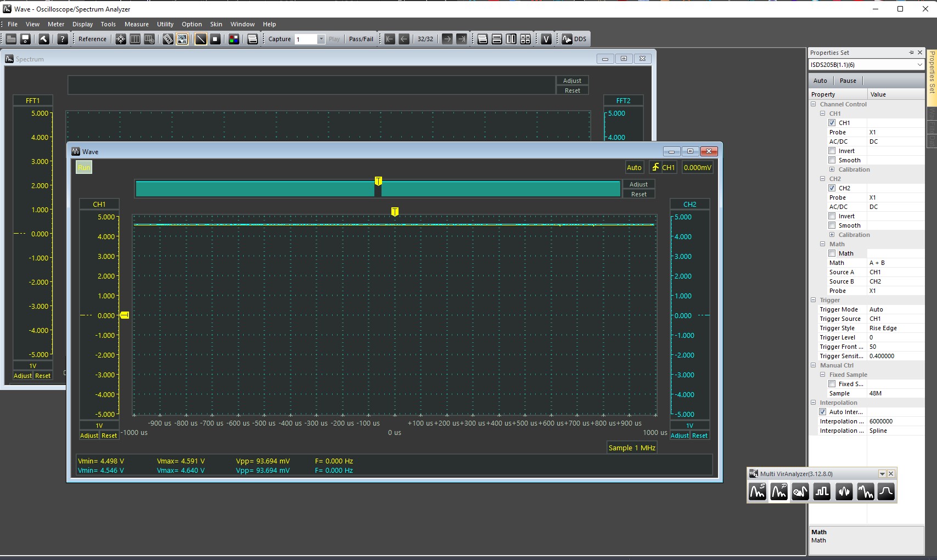Open the DDS signal generator
Screen dimensions: 937x560
(x=574, y=39)
